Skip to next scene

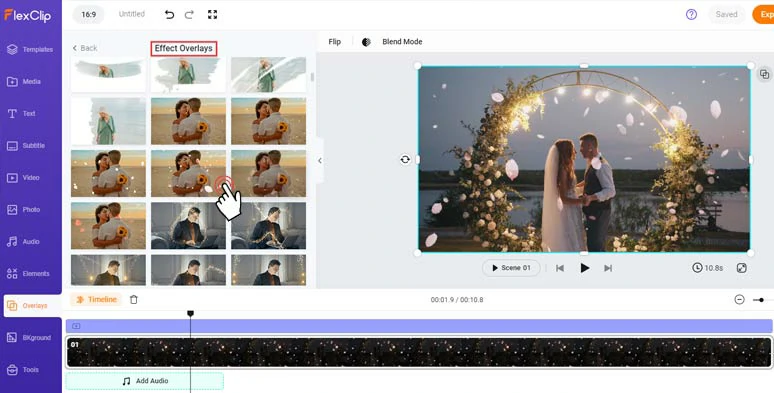[x=608, y=268]
